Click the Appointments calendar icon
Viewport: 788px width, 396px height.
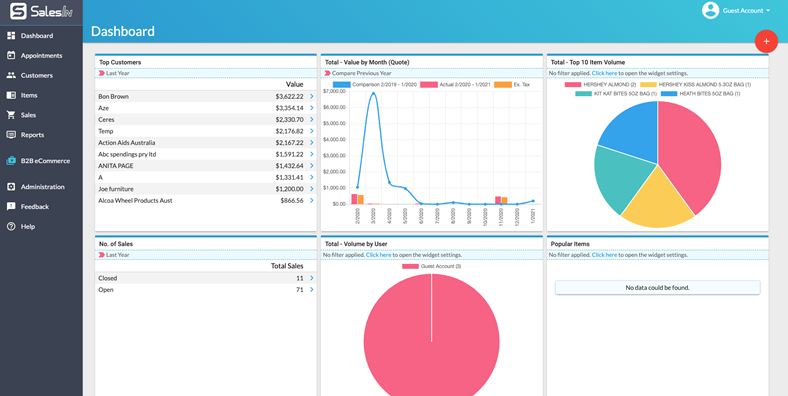[x=11, y=56]
